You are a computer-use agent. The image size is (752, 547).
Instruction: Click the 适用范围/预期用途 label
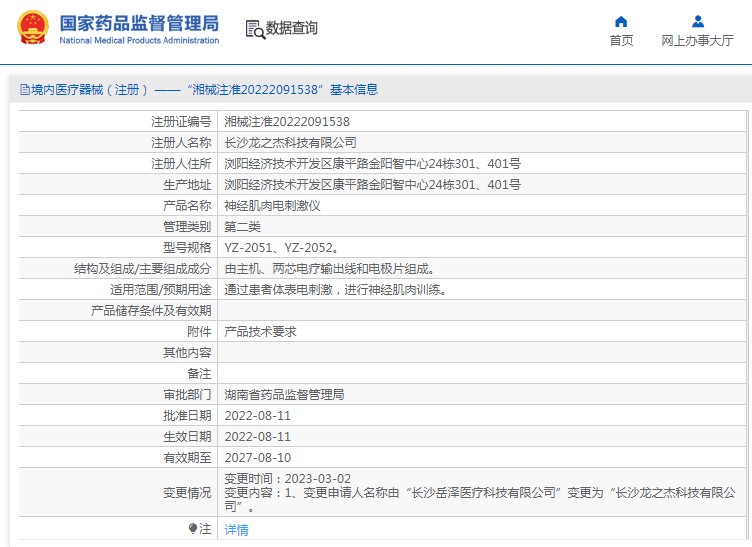pos(161,290)
